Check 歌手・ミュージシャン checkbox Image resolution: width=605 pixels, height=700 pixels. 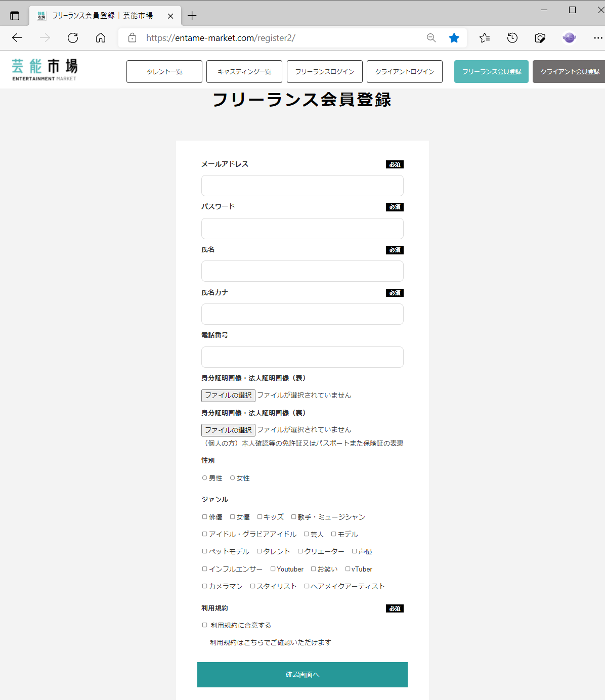(294, 516)
